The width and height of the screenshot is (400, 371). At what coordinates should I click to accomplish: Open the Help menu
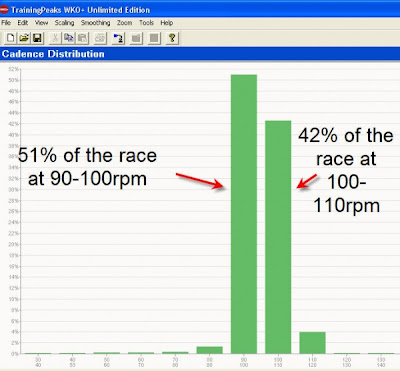tap(167, 23)
